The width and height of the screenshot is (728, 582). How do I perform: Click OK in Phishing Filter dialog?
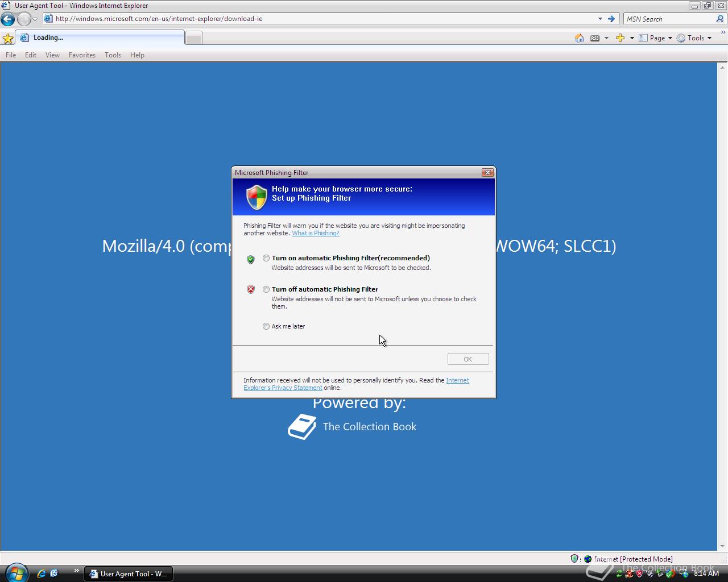pyautogui.click(x=468, y=359)
